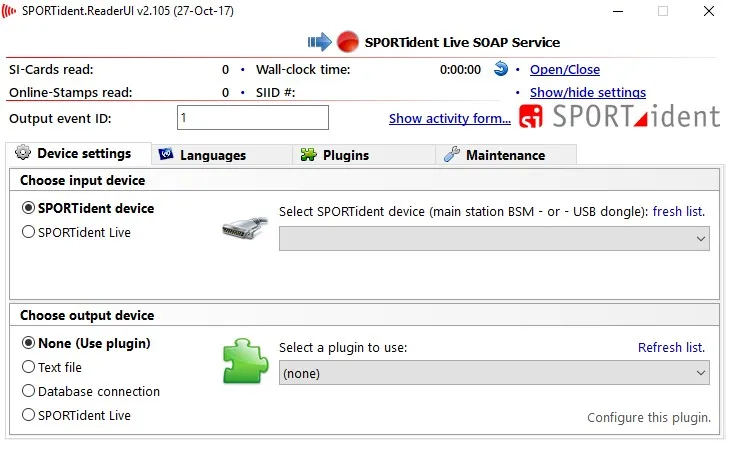
Task: Minimize the ReaderUI window
Action: (x=618, y=11)
